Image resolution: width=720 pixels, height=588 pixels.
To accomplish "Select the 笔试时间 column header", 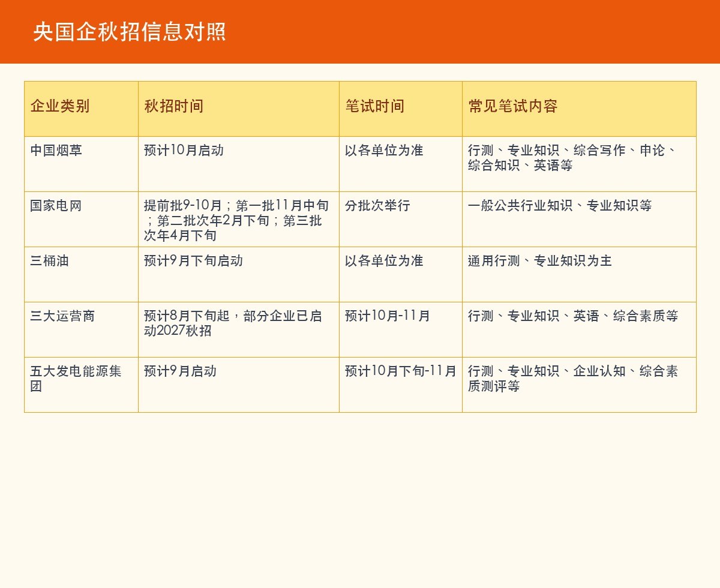I will tap(401, 109).
